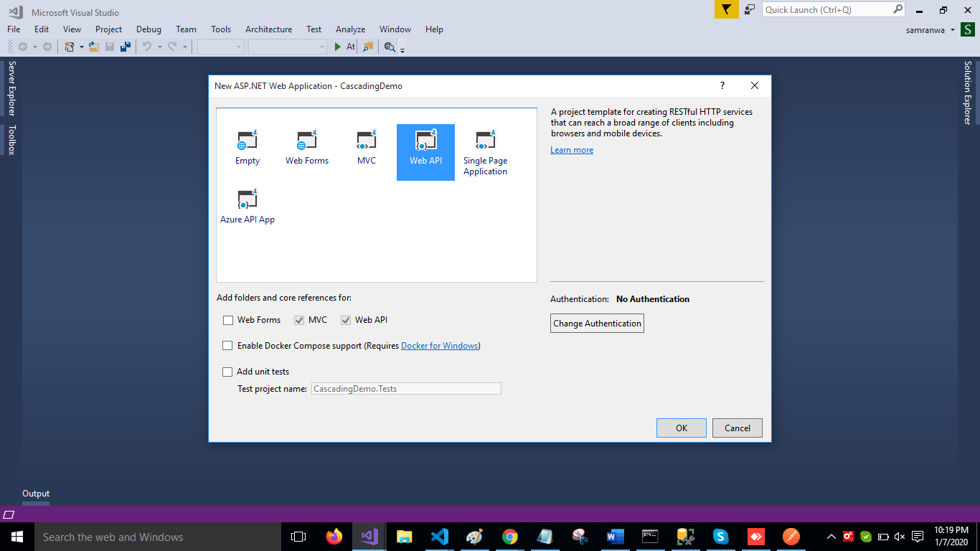The height and width of the screenshot is (551, 980).
Task: Expand the samranwa account dropdown arrow
Action: (x=953, y=30)
